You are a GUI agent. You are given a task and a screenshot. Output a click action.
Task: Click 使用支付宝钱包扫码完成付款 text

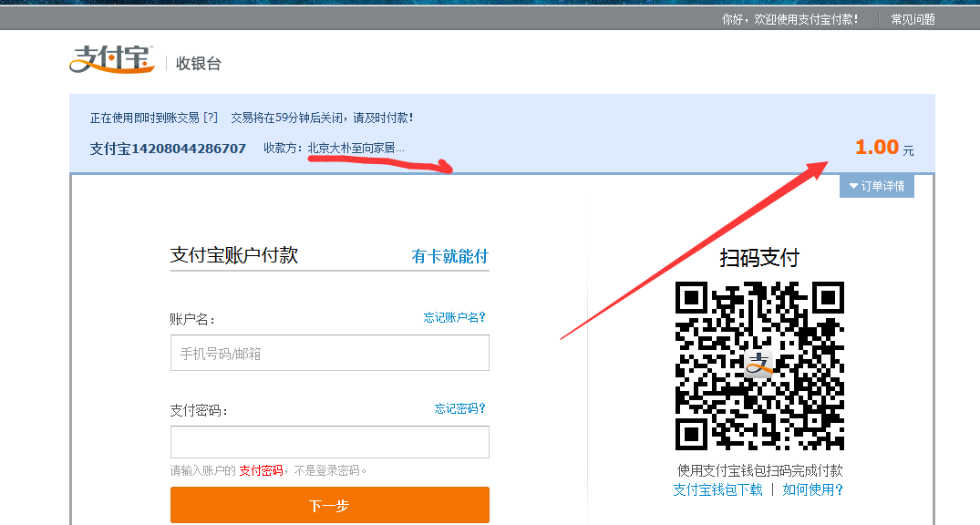(760, 470)
